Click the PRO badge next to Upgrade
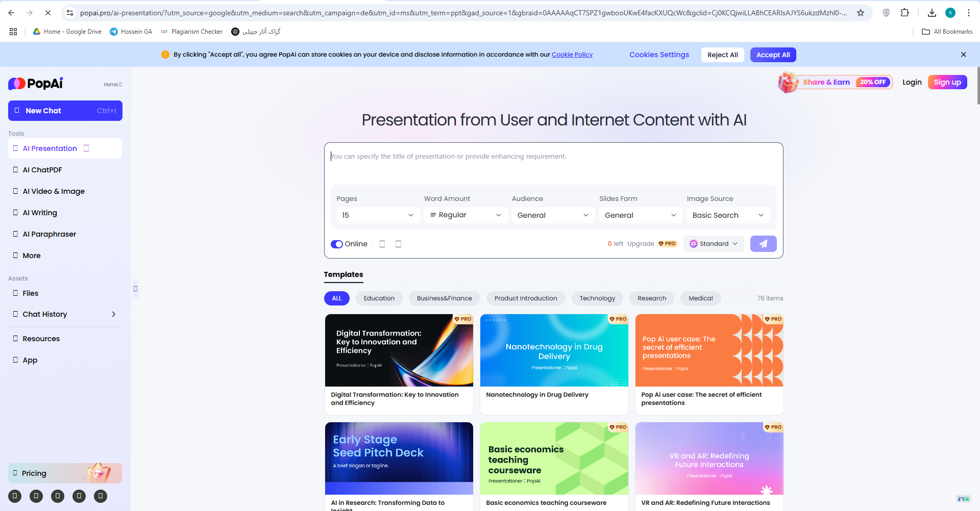The width and height of the screenshot is (980, 511). pyautogui.click(x=667, y=244)
